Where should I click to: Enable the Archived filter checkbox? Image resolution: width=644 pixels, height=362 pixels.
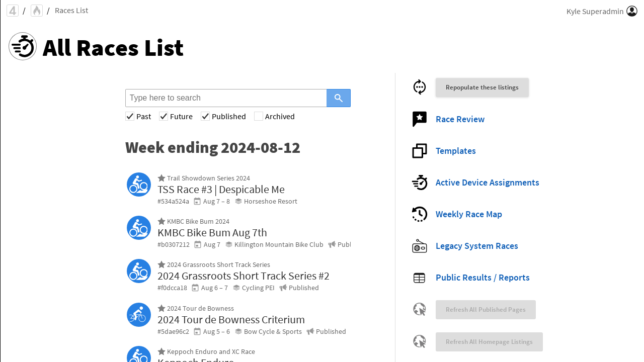click(259, 117)
